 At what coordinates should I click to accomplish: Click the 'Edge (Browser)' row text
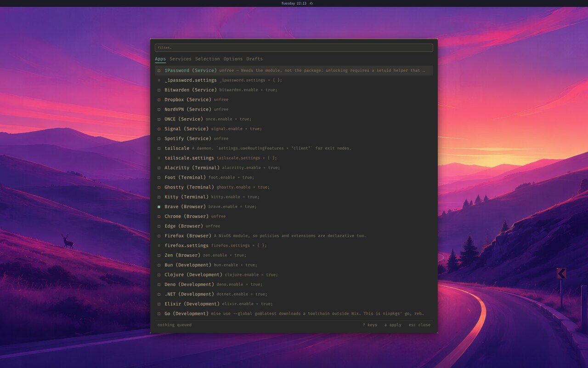tap(184, 226)
